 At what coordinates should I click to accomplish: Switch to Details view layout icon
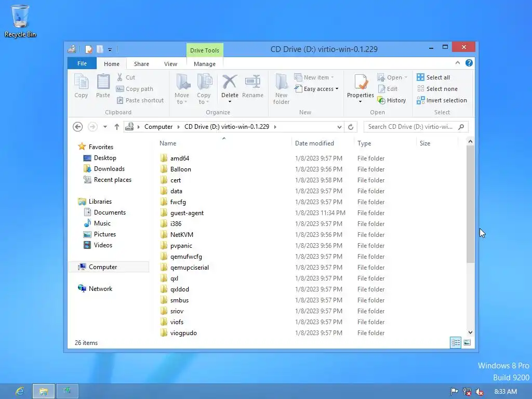click(x=456, y=343)
